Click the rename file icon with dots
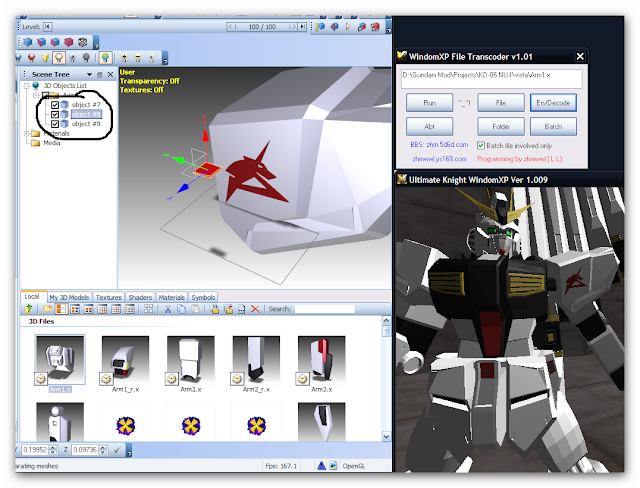The height and width of the screenshot is (488, 640). click(242, 309)
